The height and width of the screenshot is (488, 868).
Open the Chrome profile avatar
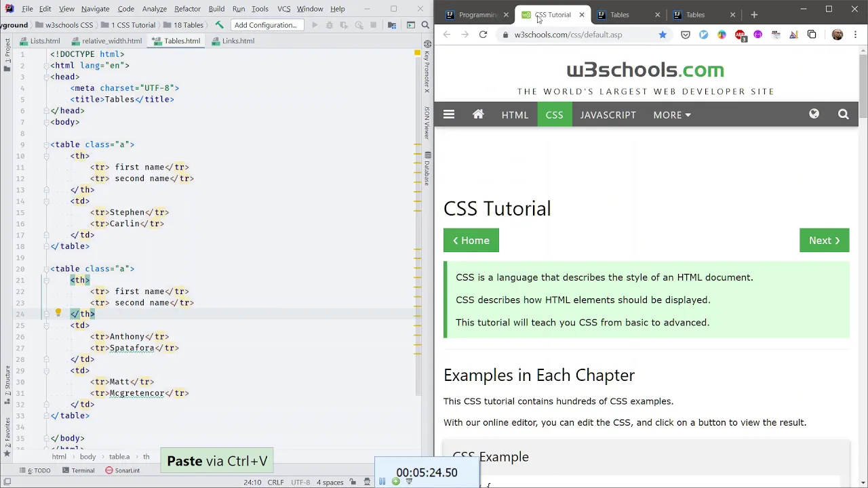(x=837, y=35)
